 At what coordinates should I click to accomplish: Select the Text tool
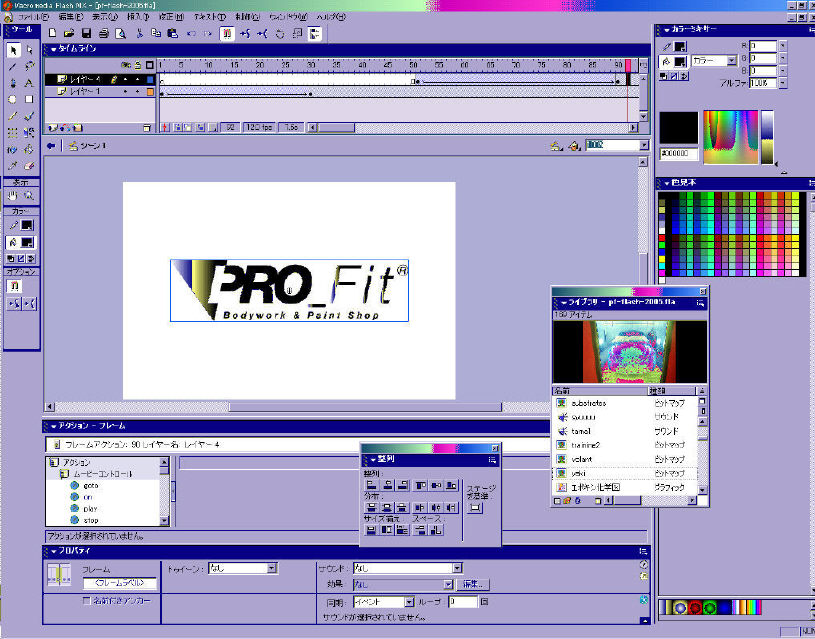click(x=29, y=83)
